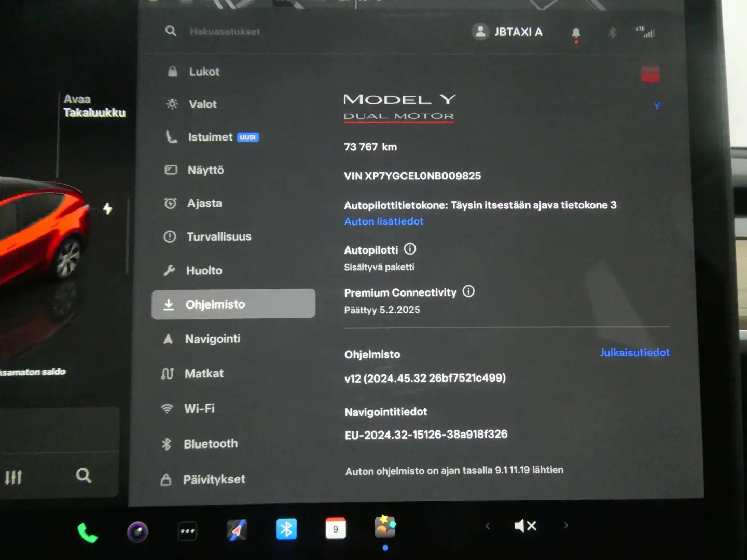The width and height of the screenshot is (747, 560).
Task: Open Julkaisutiedot release notes link
Action: pos(635,353)
